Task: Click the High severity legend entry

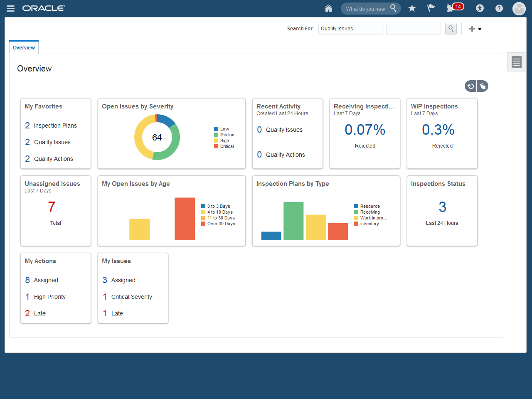Action: (x=222, y=140)
